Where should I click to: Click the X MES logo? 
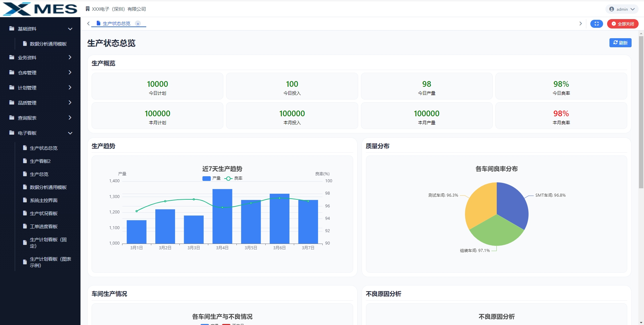pos(40,9)
